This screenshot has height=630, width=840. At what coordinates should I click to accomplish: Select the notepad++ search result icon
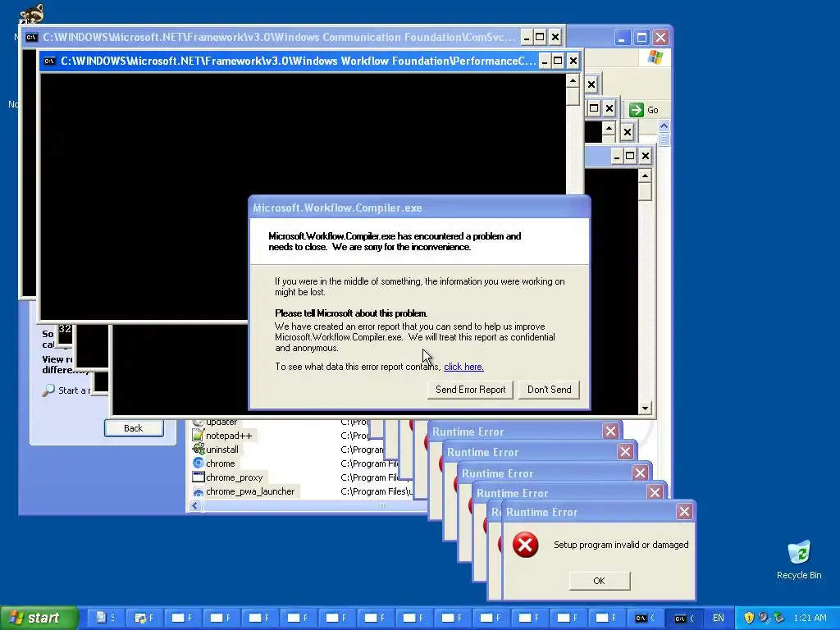[x=199, y=436]
